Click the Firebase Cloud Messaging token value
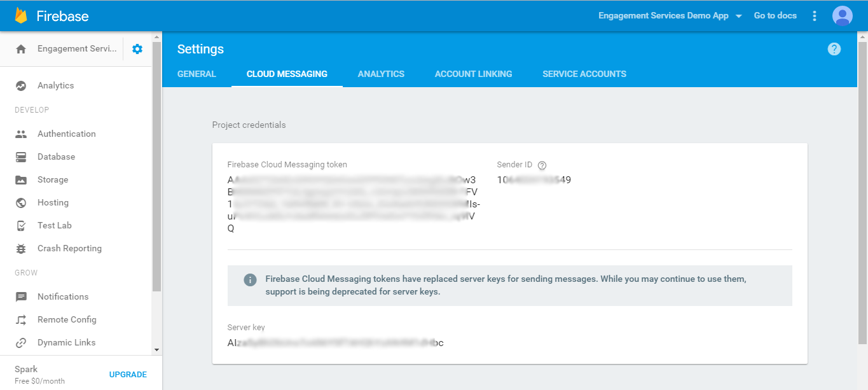 pos(354,204)
